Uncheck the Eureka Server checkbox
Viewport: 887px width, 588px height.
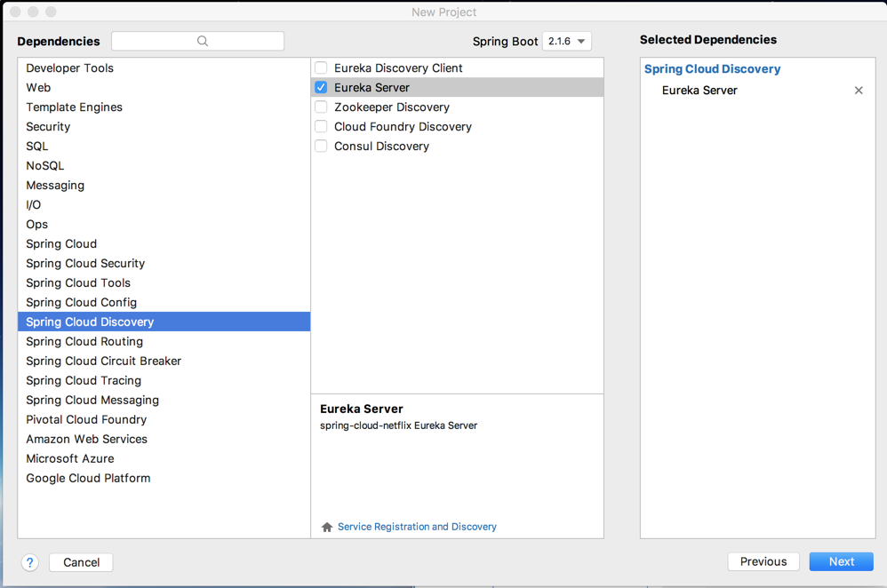coord(321,88)
